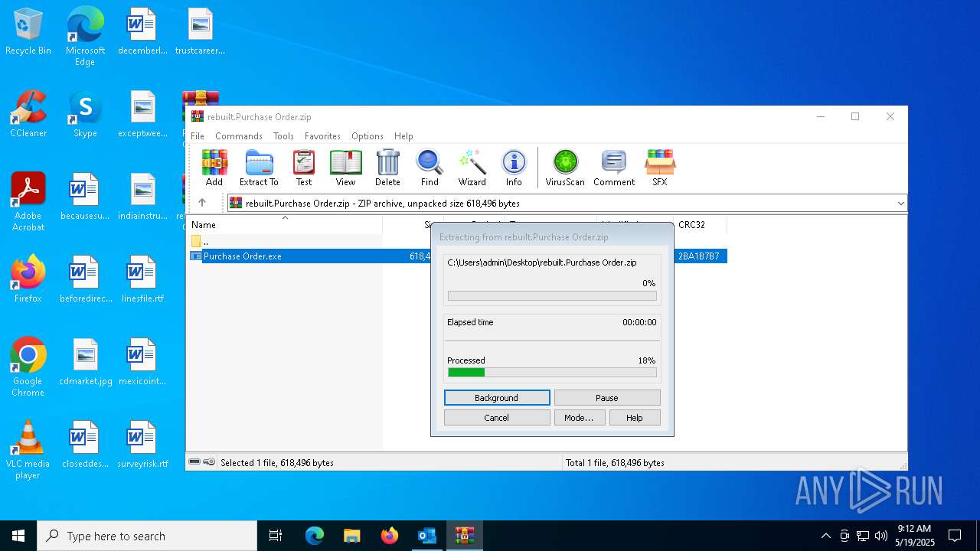Viewport: 980px width, 551px height.
Task: Select closeddes desktop document
Action: point(85,445)
